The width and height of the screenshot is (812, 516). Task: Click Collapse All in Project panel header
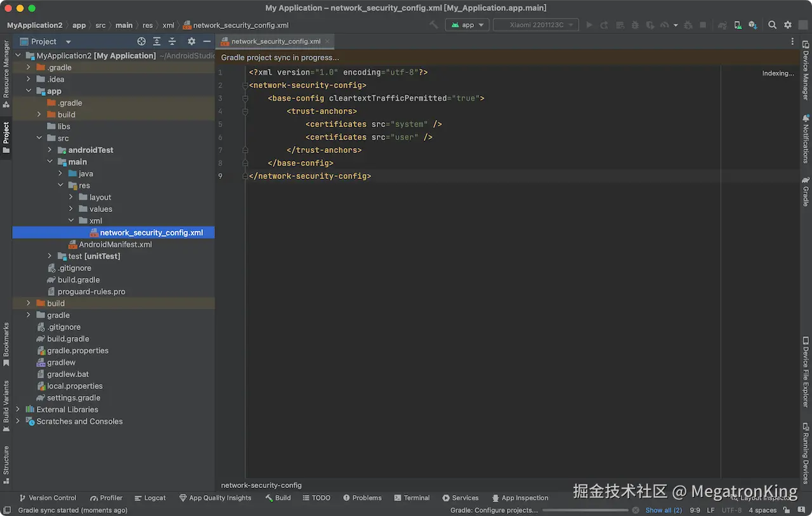click(172, 41)
